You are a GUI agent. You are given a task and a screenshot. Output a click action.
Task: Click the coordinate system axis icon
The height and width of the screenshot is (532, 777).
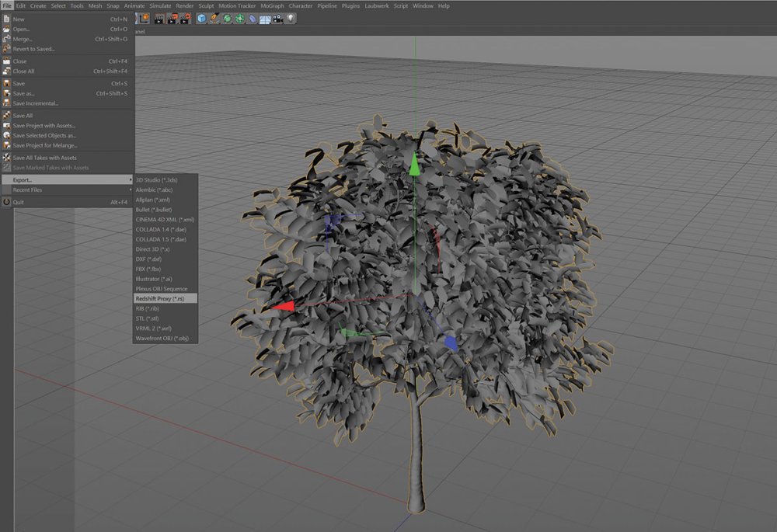pyautogui.click(x=143, y=19)
